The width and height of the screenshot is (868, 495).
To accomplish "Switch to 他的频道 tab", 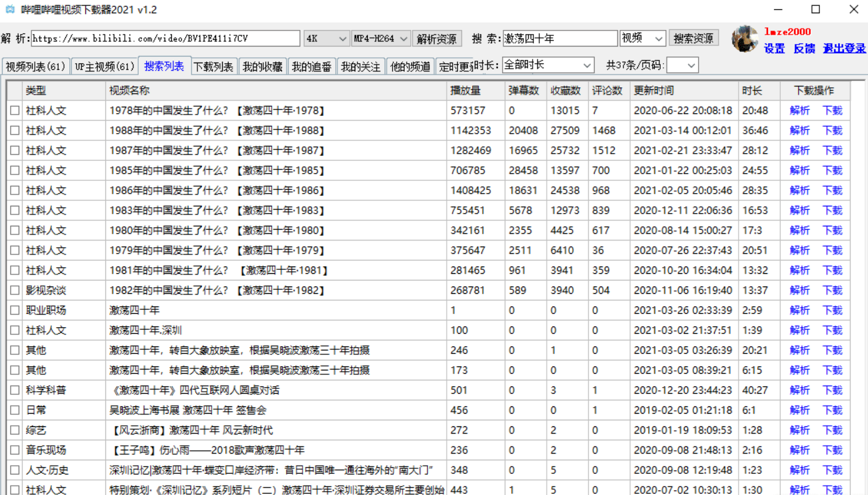I will pos(410,67).
